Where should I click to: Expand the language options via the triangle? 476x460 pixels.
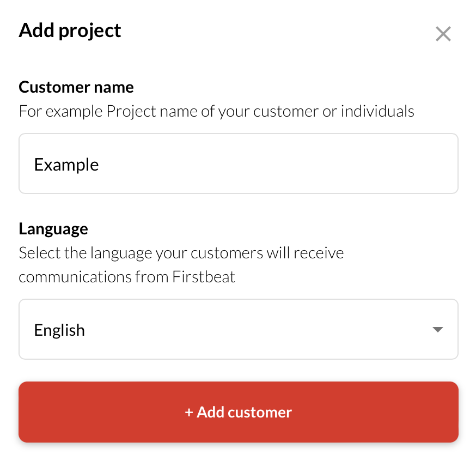tap(437, 330)
